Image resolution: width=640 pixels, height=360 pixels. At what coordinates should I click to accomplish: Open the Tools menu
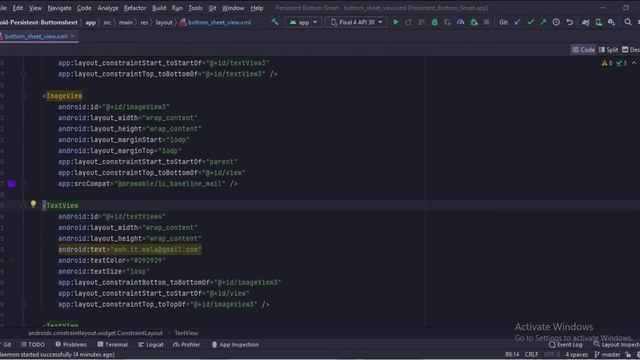(196, 8)
